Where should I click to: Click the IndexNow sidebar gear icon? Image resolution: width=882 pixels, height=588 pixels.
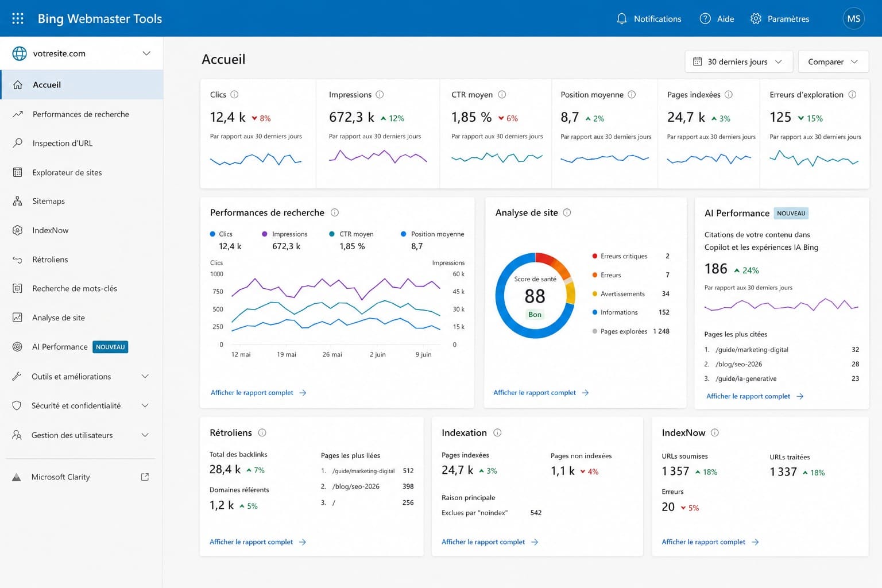[18, 230]
